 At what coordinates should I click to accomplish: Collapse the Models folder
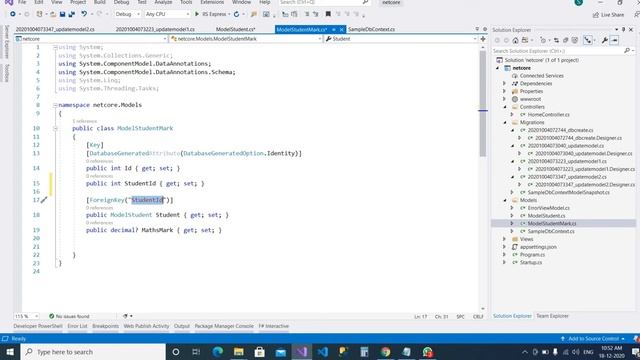coord(505,200)
